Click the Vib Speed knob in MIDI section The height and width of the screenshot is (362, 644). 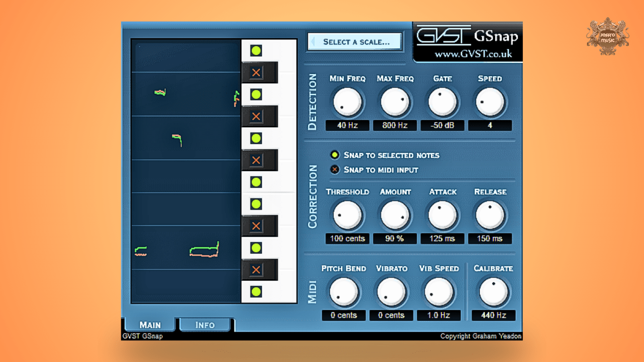[439, 292]
